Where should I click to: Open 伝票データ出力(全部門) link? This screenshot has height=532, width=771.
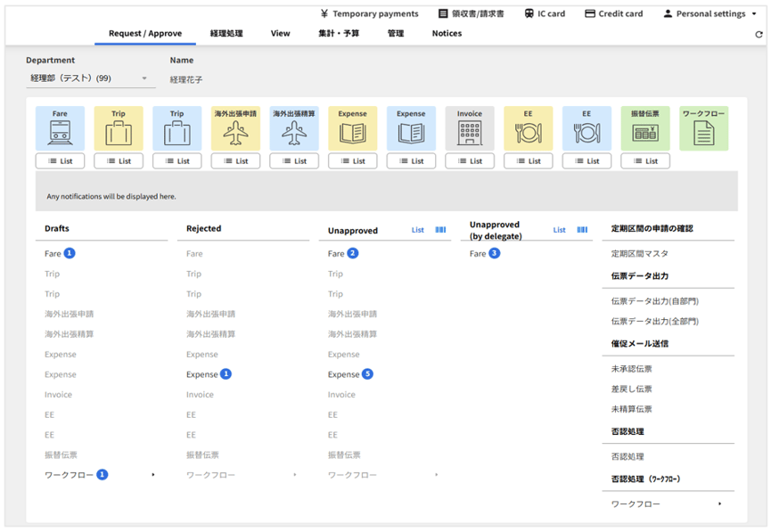point(654,321)
